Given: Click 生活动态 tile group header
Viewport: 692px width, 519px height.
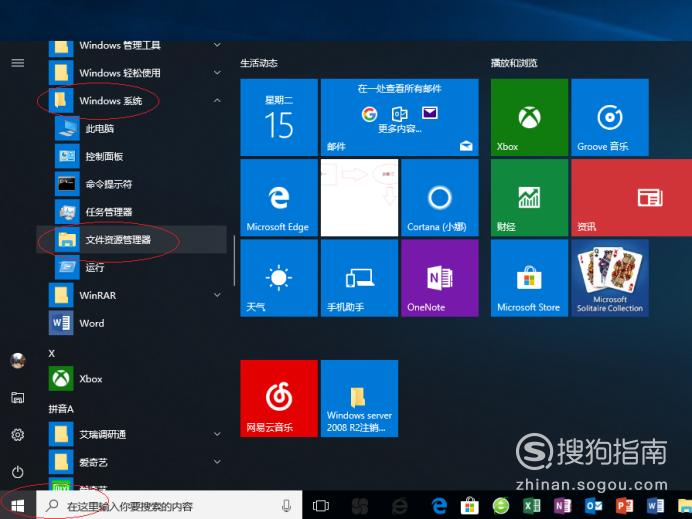Looking at the screenshot, I should (x=259, y=63).
